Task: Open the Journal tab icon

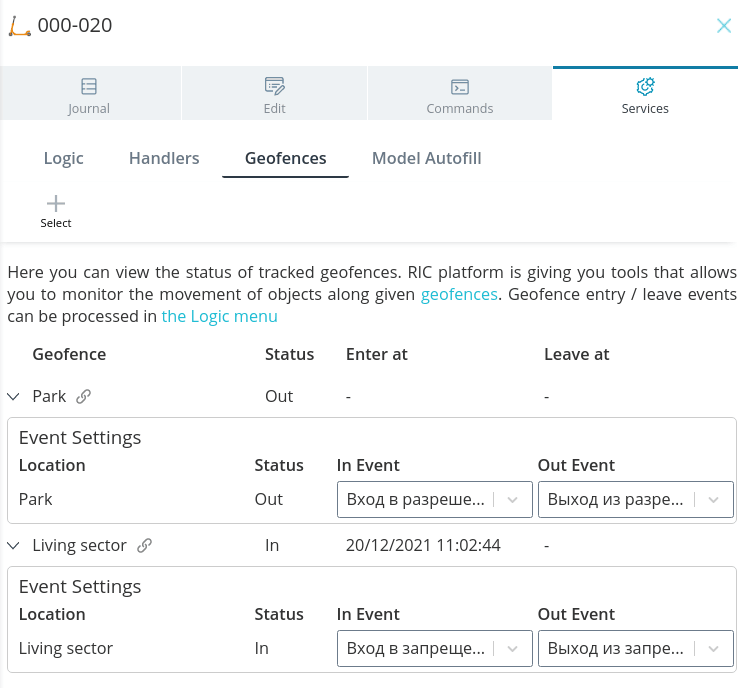Action: 89,86
